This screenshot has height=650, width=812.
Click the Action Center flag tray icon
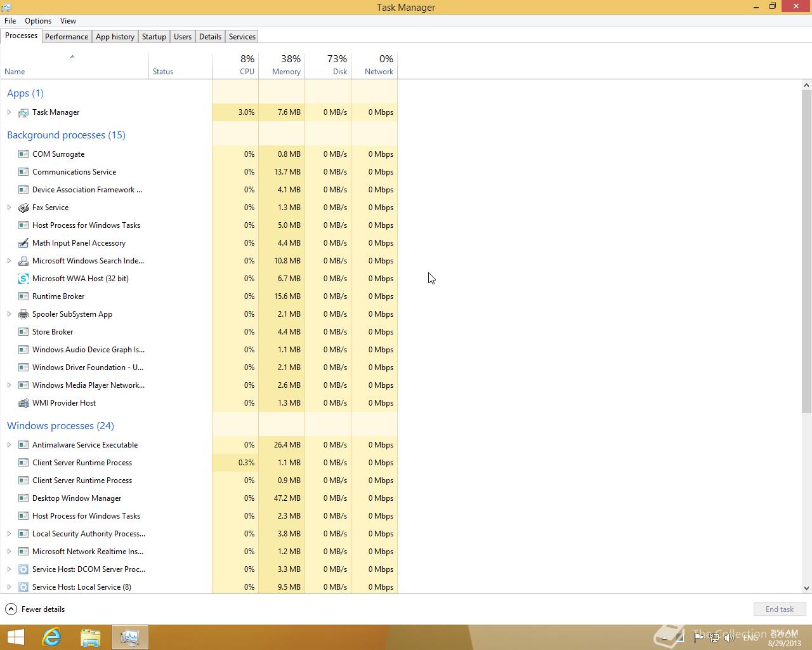[x=698, y=638]
